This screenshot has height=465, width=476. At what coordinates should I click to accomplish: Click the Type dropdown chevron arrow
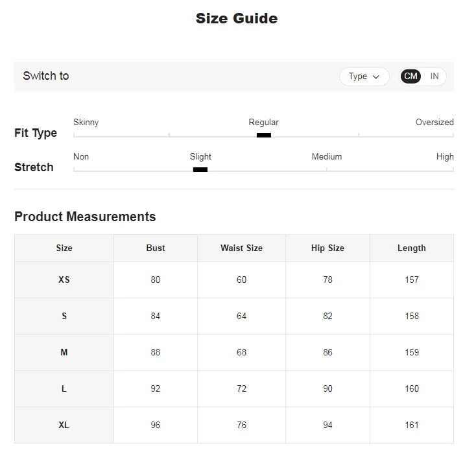[x=376, y=77]
